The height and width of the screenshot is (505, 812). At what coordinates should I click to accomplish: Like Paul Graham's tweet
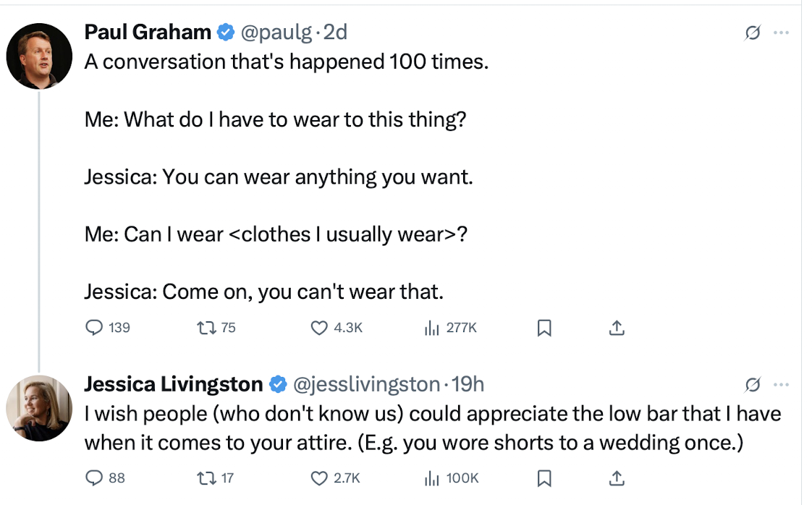coord(319,328)
